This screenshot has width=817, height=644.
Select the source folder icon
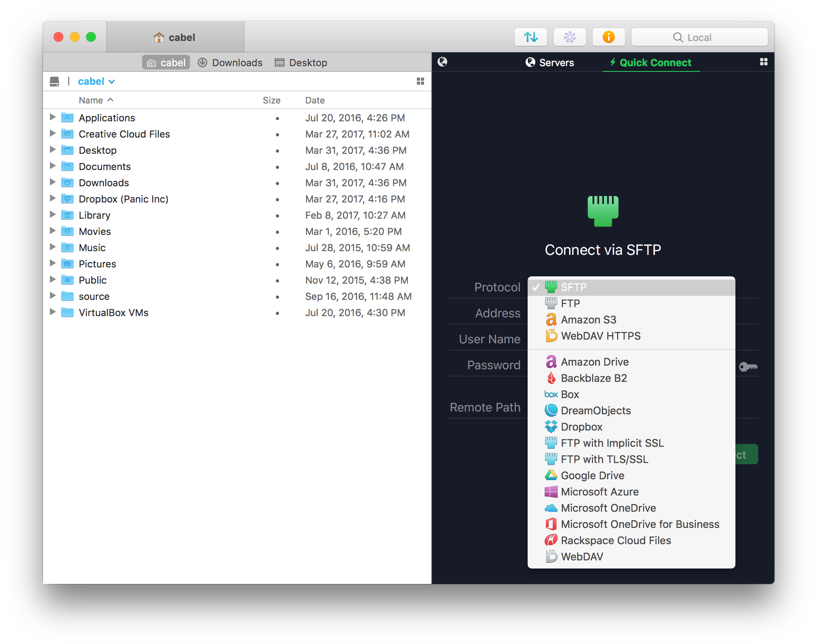pyautogui.click(x=67, y=296)
